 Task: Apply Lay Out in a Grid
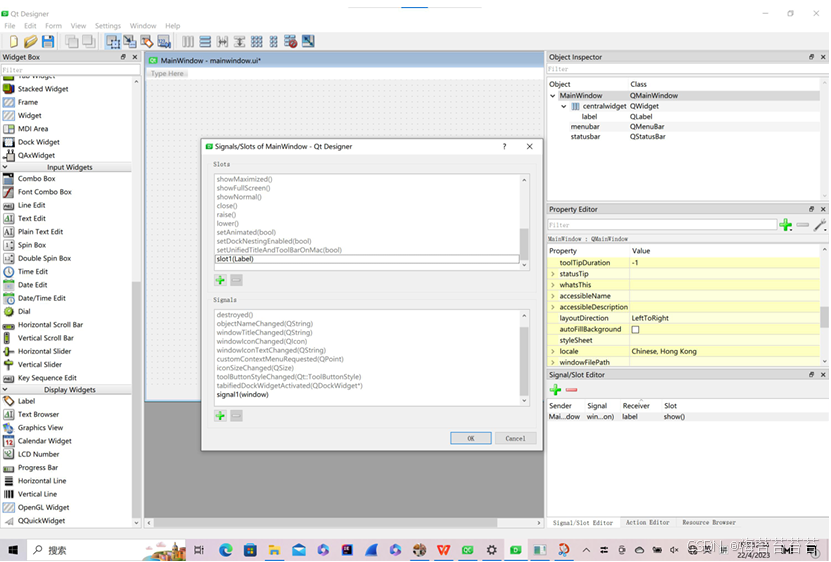coord(257,41)
